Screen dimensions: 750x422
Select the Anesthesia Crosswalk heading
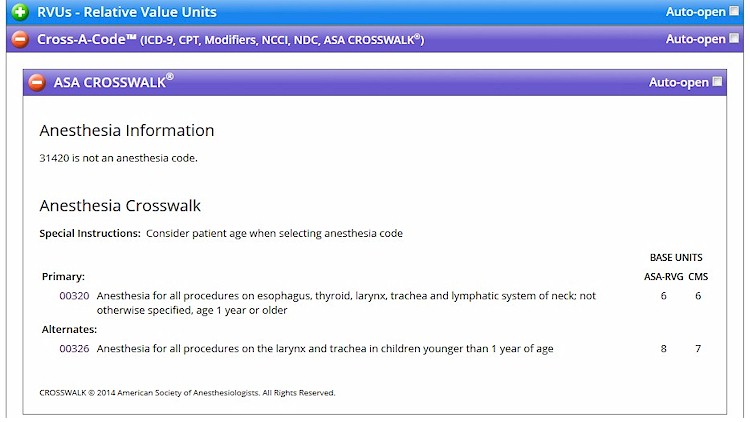pyautogui.click(x=120, y=205)
